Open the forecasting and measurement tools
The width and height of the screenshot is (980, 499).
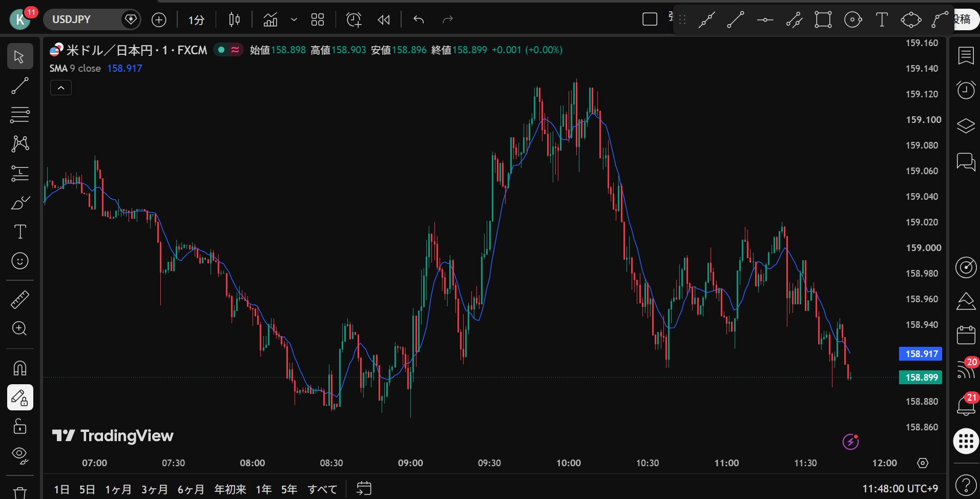20,173
